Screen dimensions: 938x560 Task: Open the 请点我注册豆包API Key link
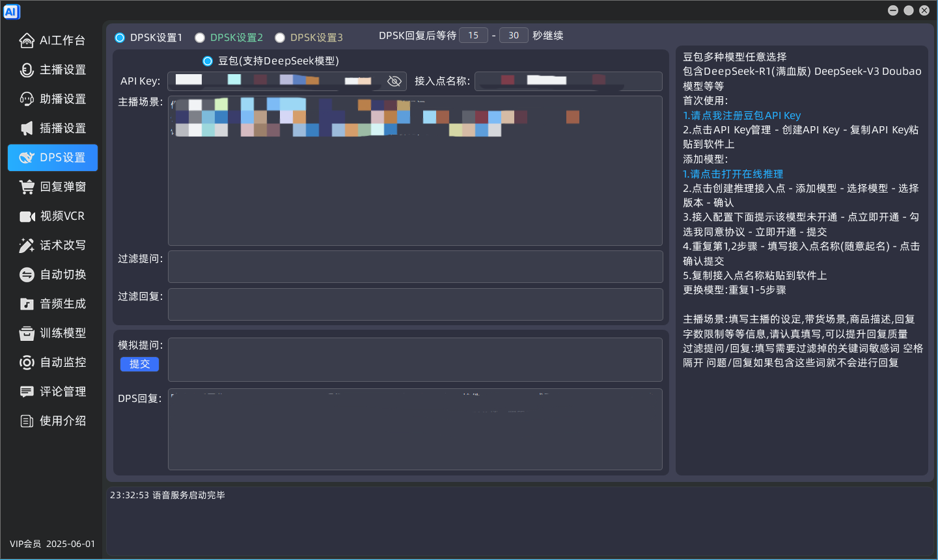[741, 115]
